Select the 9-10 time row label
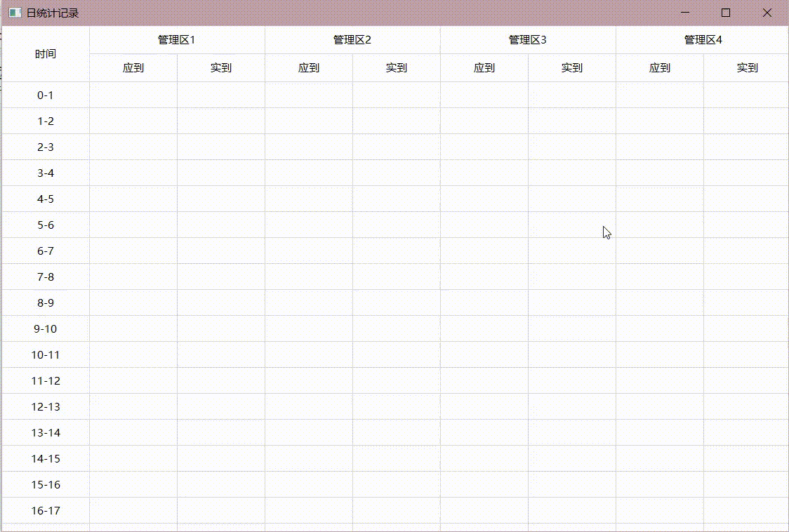Screen dimensions: 789x532 [x=46, y=328]
